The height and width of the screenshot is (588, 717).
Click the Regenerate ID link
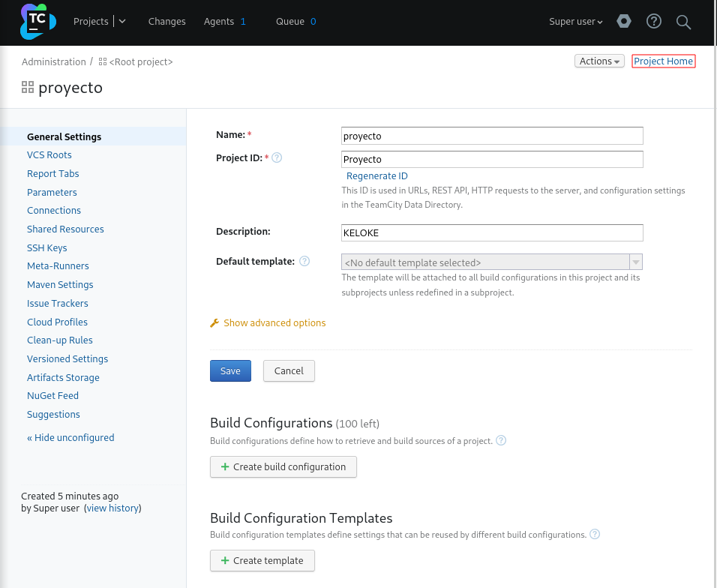(376, 176)
